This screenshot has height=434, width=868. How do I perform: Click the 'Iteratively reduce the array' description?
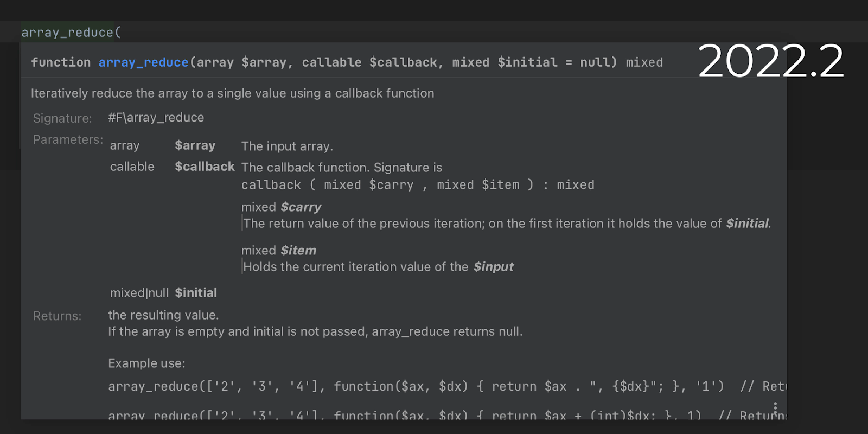(232, 93)
